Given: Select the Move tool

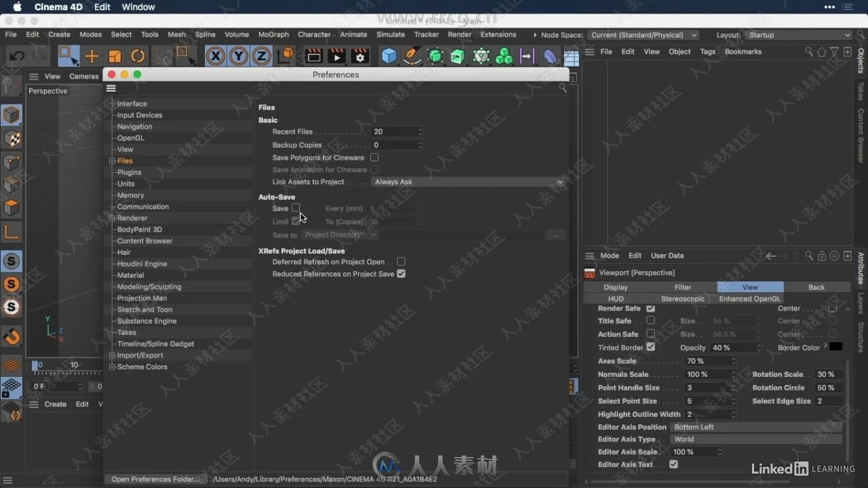Looking at the screenshot, I should tap(92, 56).
